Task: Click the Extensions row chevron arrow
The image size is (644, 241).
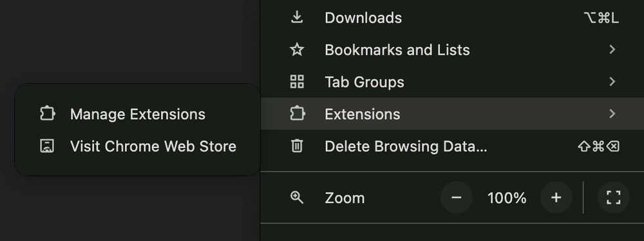Action: coord(612,113)
